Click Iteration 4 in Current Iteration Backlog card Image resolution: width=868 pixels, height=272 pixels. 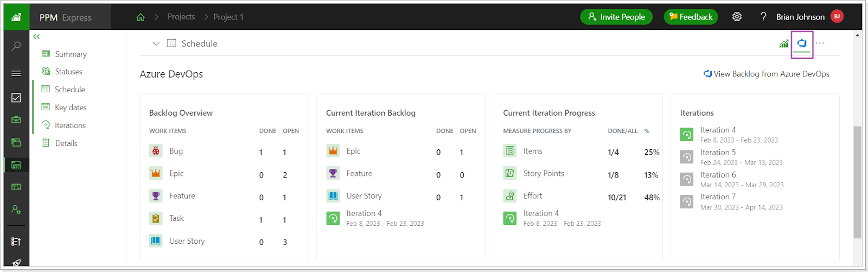coord(364,213)
